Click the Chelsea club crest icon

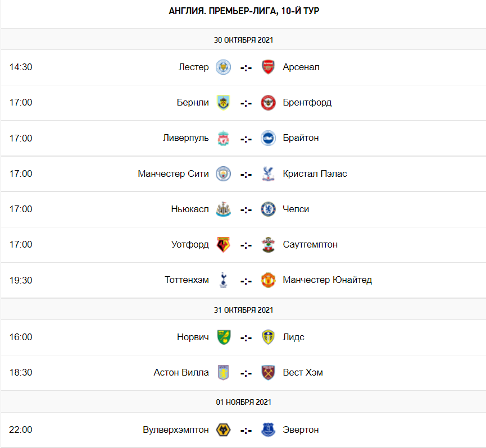[269, 209]
